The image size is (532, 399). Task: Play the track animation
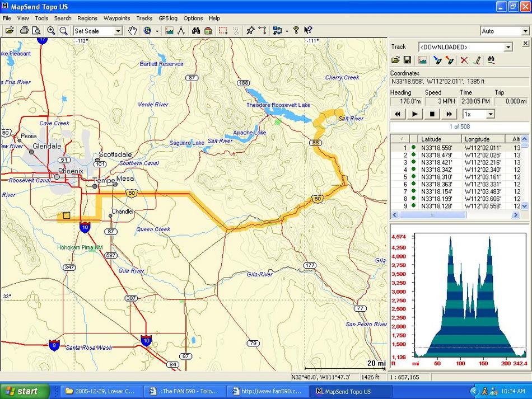click(414, 114)
